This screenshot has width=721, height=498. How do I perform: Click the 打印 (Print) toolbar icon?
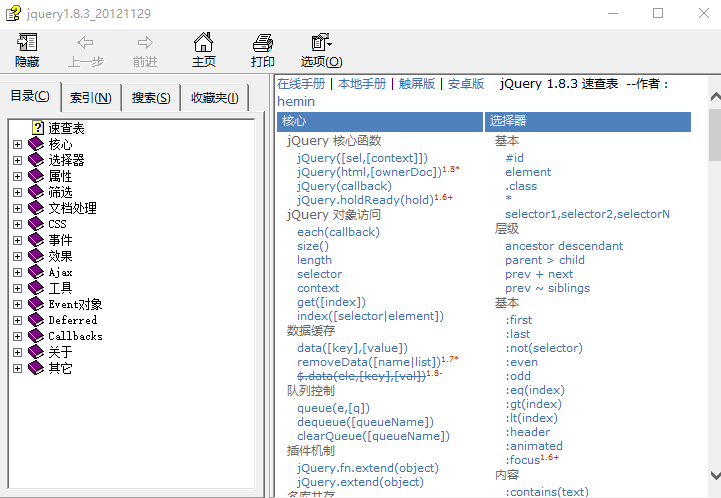tap(262, 49)
